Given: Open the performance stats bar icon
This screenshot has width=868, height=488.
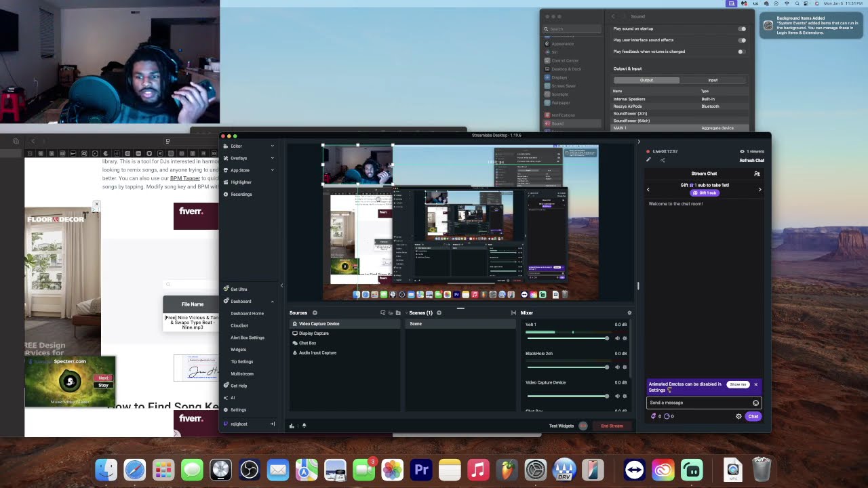Looking at the screenshot, I should 292,426.
